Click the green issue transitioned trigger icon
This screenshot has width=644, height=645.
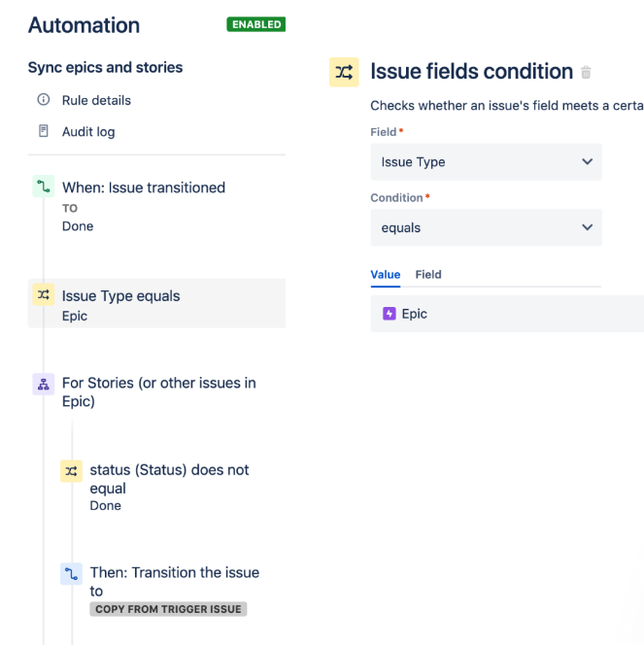43,187
